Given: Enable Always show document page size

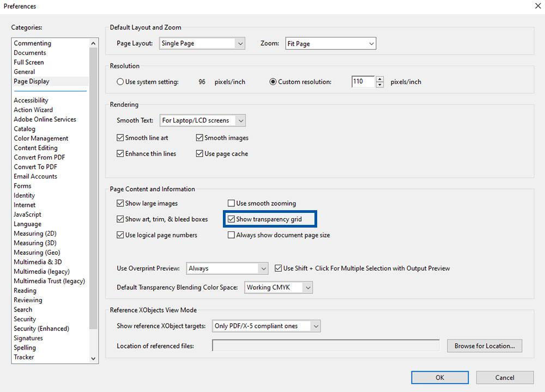Looking at the screenshot, I should tap(232, 235).
